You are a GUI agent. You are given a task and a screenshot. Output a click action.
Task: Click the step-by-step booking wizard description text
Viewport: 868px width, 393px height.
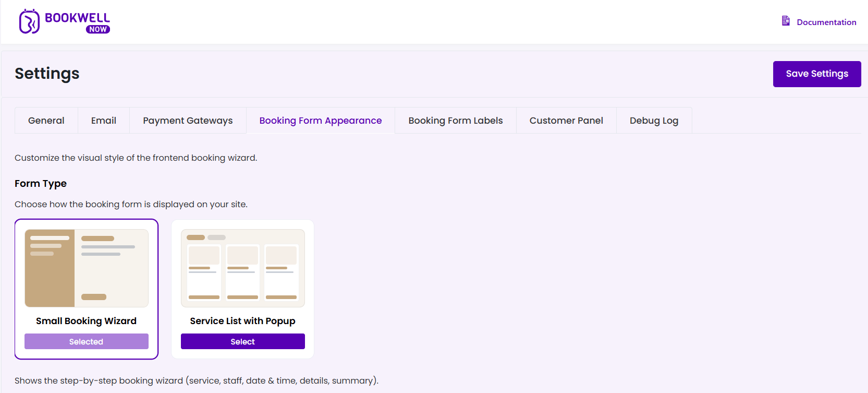pos(197,380)
